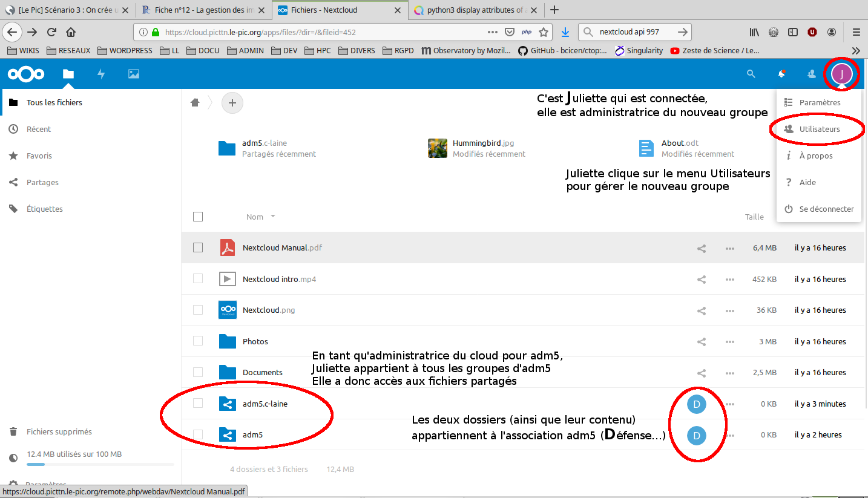868x498 pixels.
Task: Select the Nextcloud intro.mp4 checkbox
Action: point(198,278)
